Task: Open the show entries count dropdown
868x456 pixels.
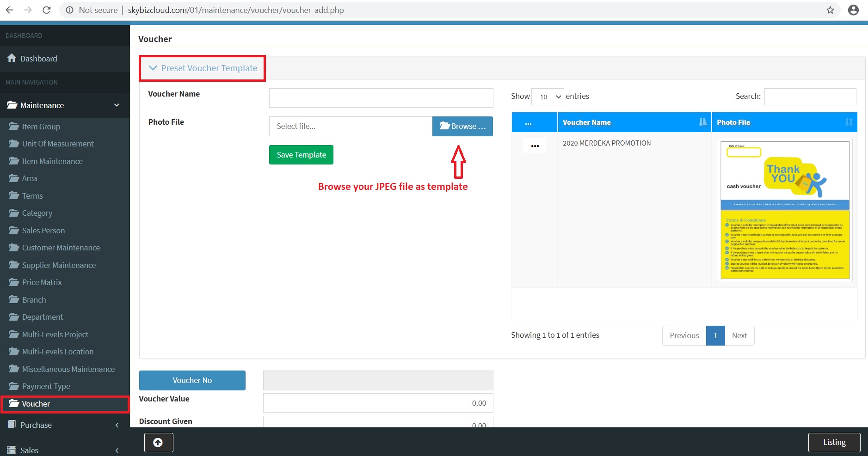Action: 548,97
